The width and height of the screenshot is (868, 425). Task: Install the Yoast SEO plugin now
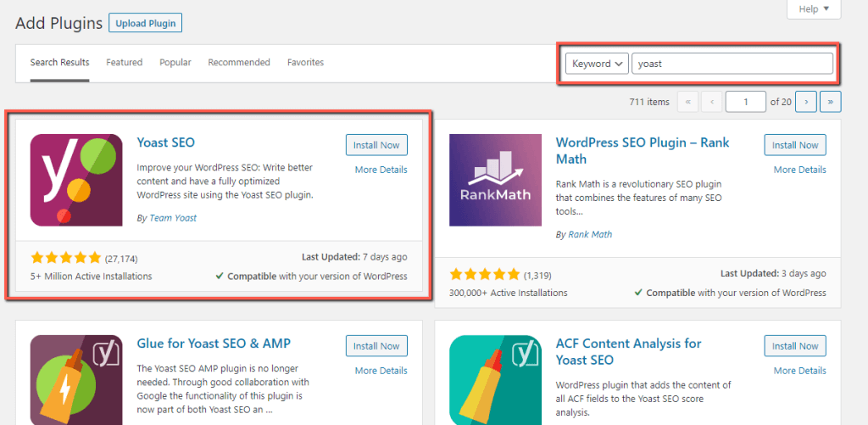(376, 145)
